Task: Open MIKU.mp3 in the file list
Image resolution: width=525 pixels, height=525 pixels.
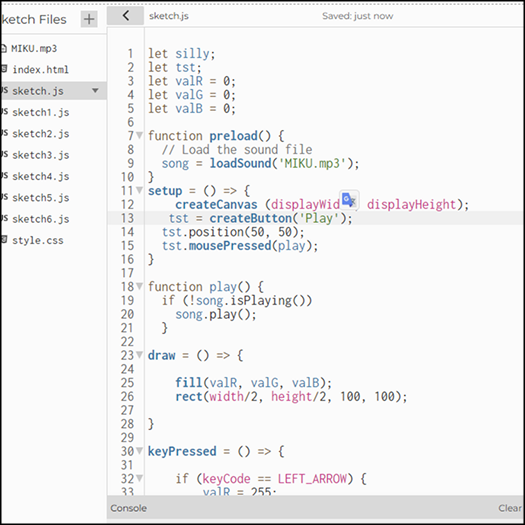Action: (x=34, y=49)
